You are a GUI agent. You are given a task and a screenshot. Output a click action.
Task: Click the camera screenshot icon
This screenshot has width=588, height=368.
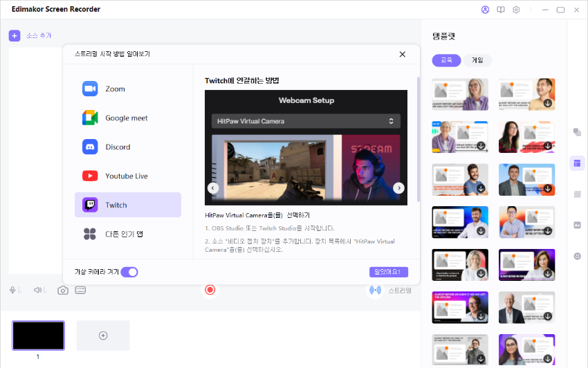point(63,291)
